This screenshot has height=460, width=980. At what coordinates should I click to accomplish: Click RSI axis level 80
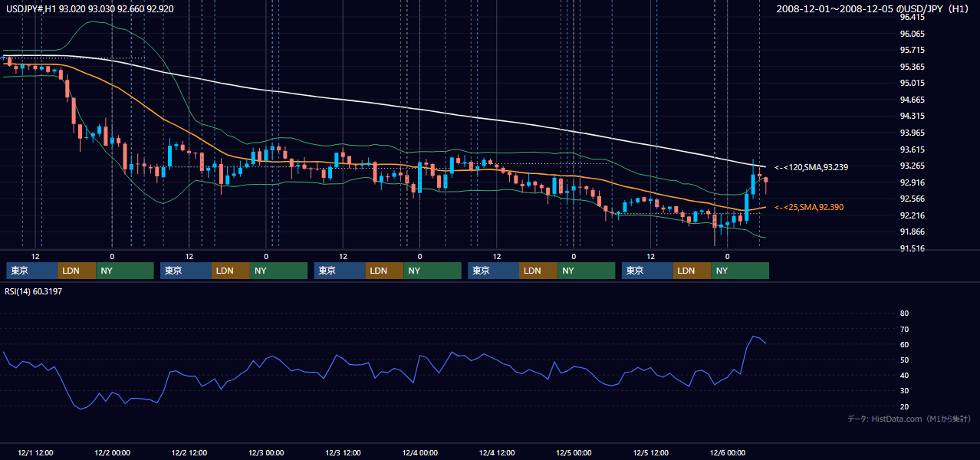904,314
